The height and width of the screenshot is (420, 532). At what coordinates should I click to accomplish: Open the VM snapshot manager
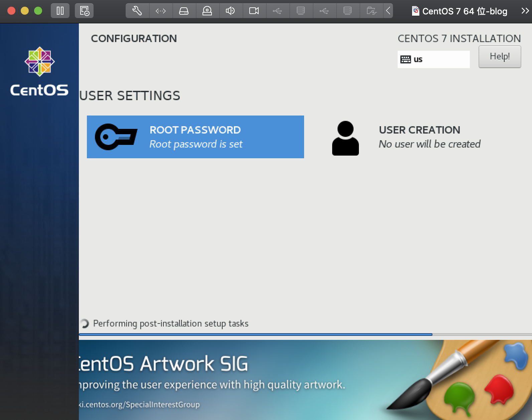[84, 11]
